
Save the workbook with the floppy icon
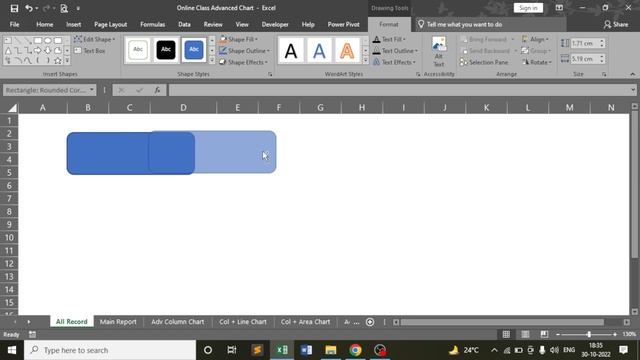(14, 8)
